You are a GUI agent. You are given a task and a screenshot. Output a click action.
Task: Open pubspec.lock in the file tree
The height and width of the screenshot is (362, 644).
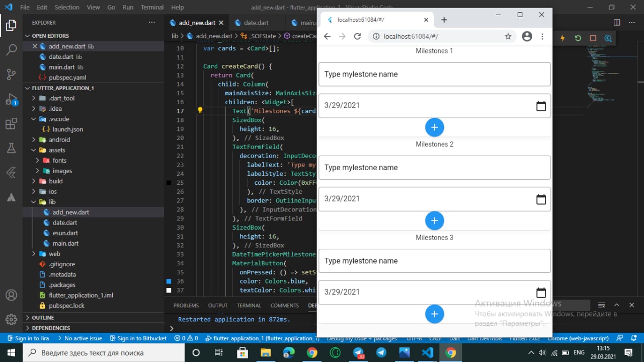pos(66,306)
